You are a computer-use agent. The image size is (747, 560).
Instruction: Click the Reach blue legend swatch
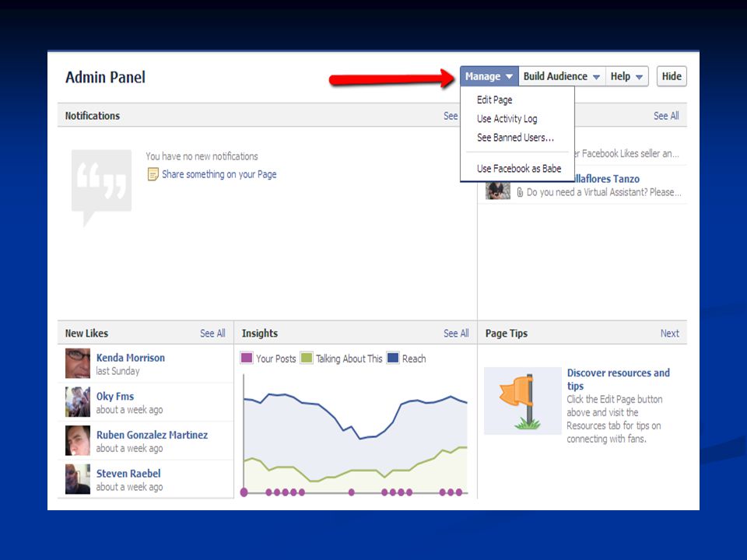click(x=393, y=358)
